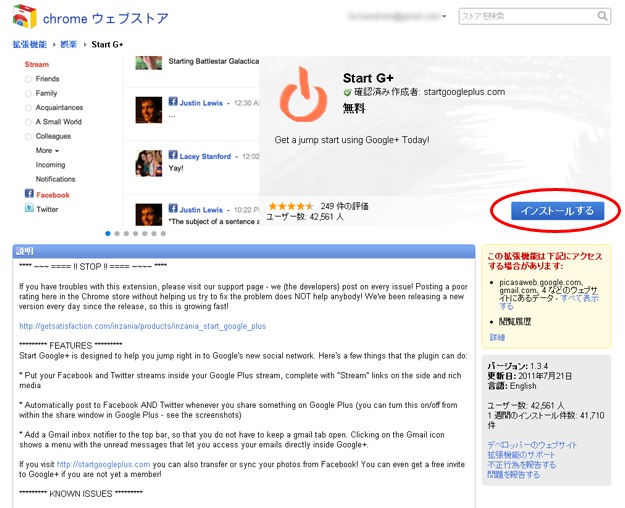Image resolution: width=625 pixels, height=508 pixels.
Task: Click the search magnifier icon
Action: [x=602, y=16]
